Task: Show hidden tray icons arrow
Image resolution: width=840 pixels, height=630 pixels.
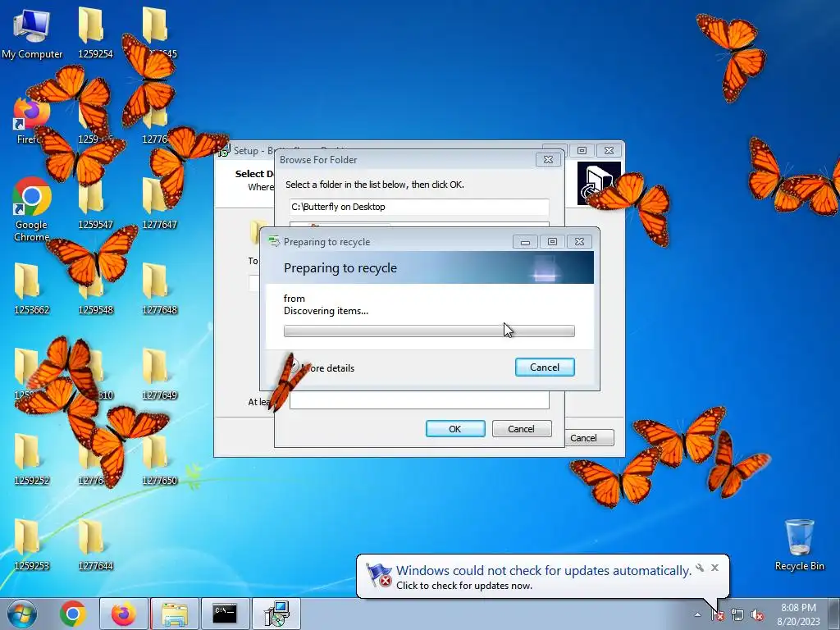Action: pos(697,615)
